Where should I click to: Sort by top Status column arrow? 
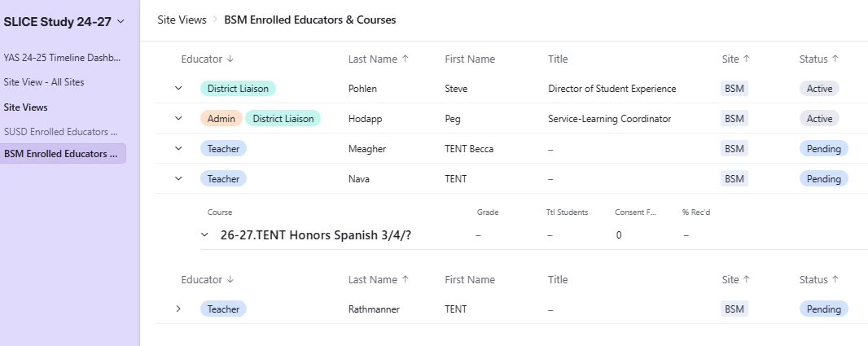coord(835,59)
